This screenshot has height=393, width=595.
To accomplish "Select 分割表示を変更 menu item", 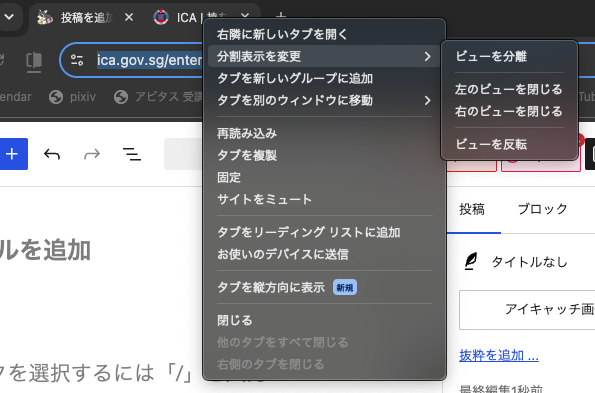I will click(x=324, y=57).
